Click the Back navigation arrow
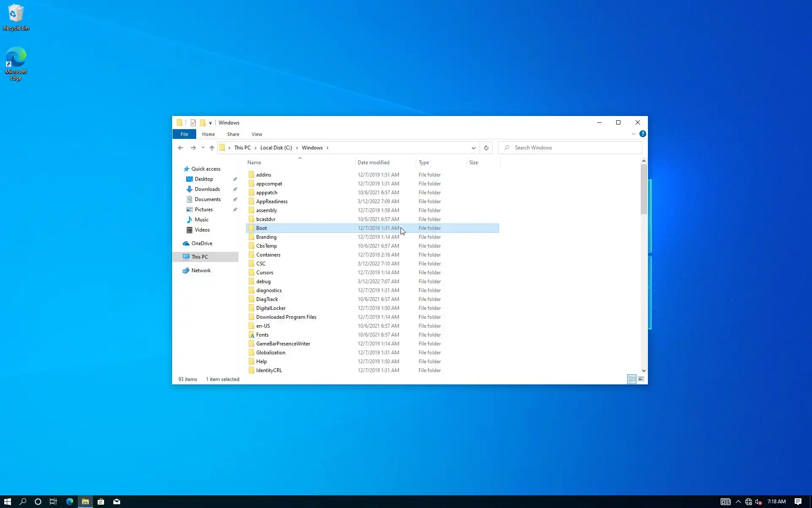 pyautogui.click(x=181, y=148)
